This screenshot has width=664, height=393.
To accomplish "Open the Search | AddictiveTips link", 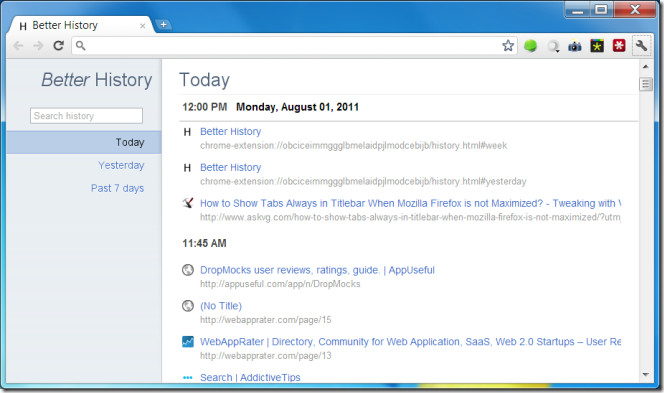I will pyautogui.click(x=250, y=377).
